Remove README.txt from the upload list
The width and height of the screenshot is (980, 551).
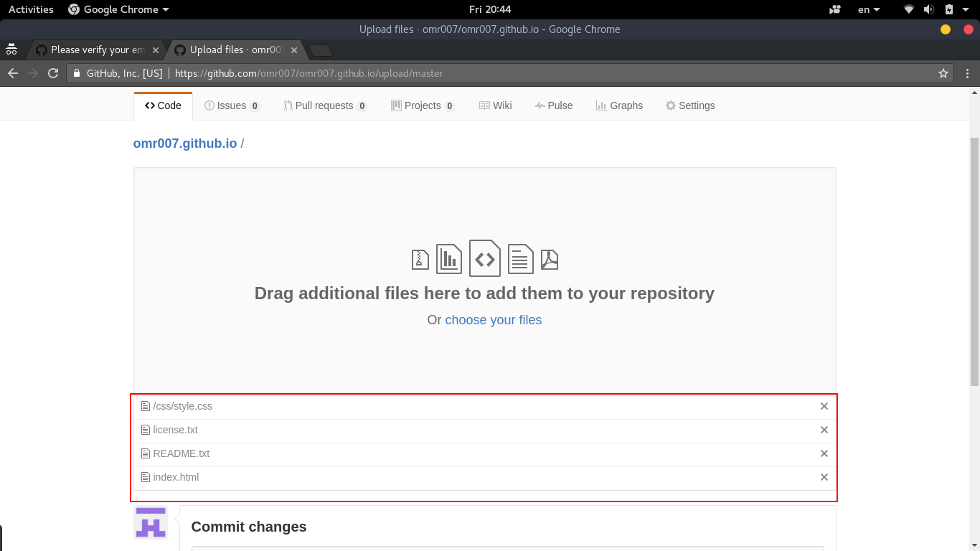click(824, 453)
